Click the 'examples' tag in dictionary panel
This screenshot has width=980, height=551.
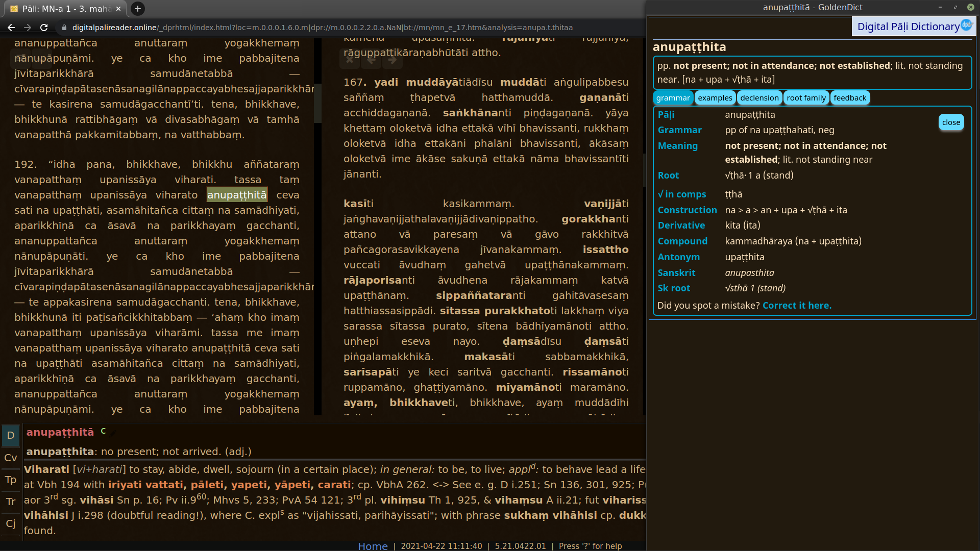tap(714, 97)
